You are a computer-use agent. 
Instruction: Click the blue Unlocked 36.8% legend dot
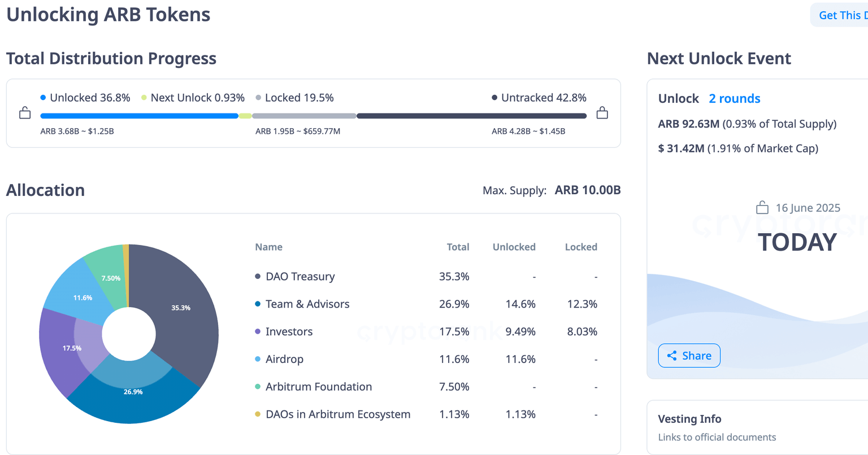[x=43, y=98]
